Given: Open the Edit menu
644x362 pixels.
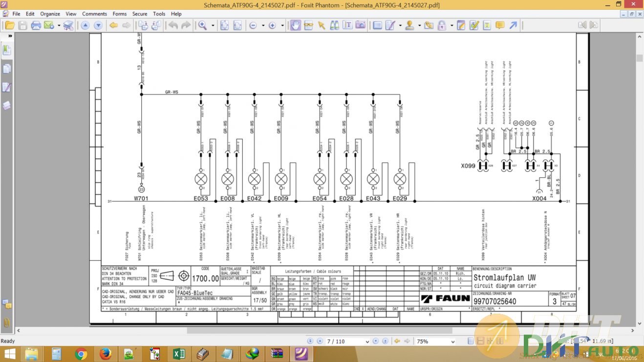Looking at the screenshot, I should click(30, 14).
